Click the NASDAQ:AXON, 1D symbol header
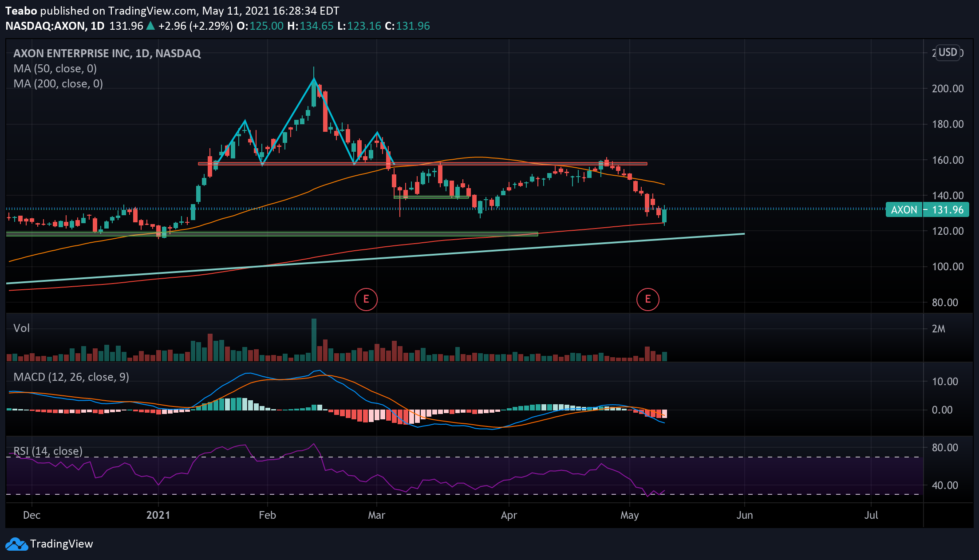Screen dimensions: 979x560 click(55, 26)
